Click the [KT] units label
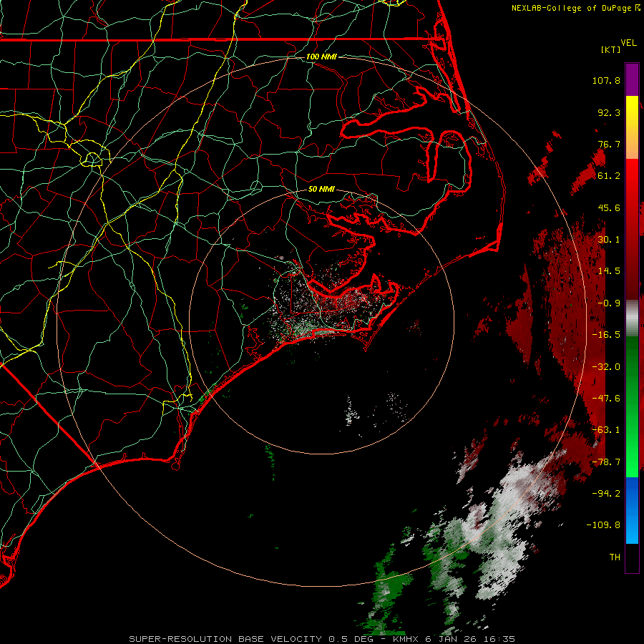This screenshot has height=644, width=644. (x=611, y=49)
